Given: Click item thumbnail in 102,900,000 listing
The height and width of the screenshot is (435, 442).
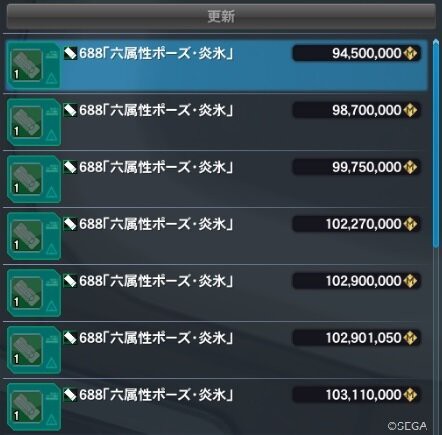Looking at the screenshot, I should click(x=27, y=293).
